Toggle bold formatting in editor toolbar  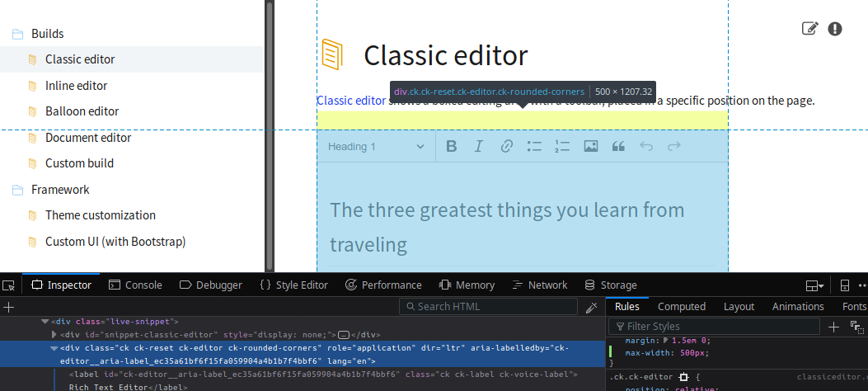(x=452, y=146)
